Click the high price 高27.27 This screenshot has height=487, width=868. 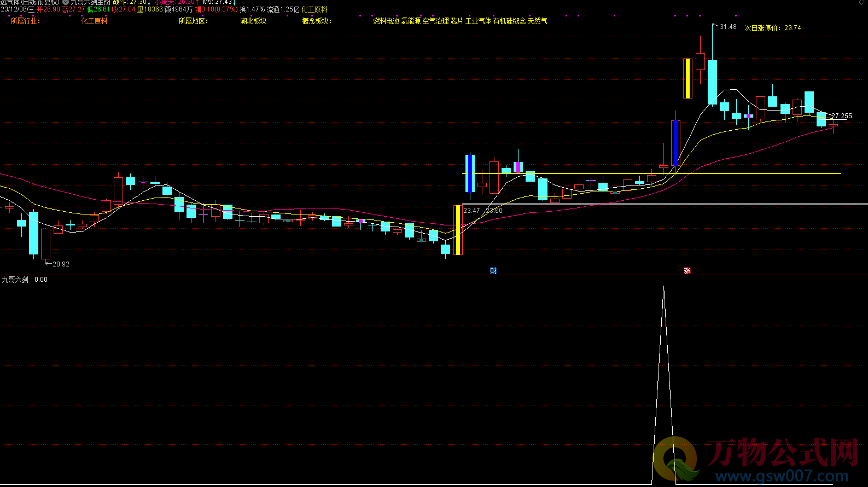click(73, 9)
